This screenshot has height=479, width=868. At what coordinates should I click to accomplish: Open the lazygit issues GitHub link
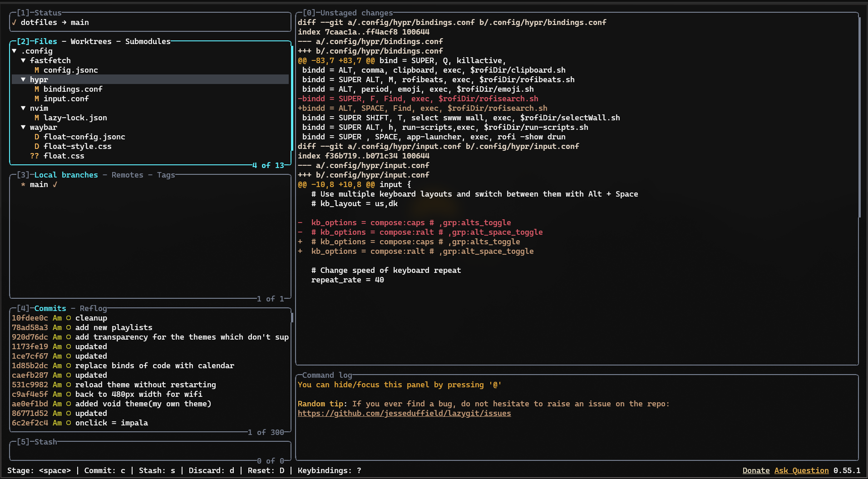(x=404, y=413)
